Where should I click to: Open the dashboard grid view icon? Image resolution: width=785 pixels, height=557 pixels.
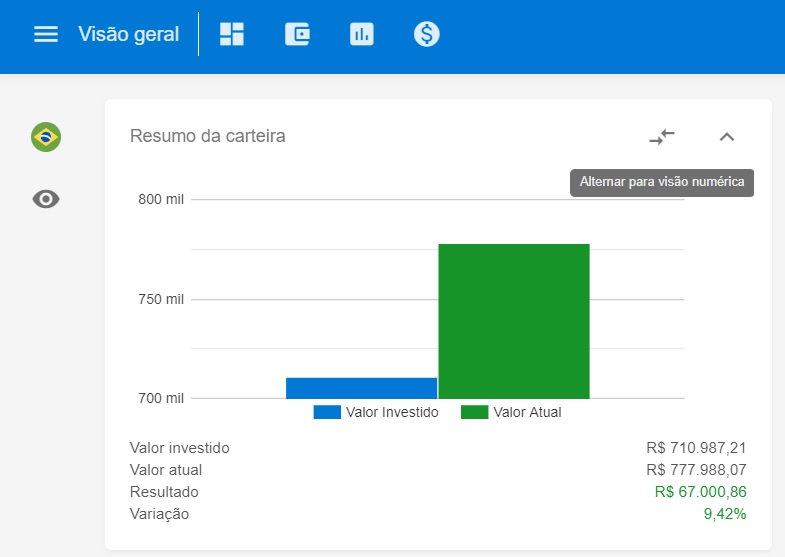pyautogui.click(x=232, y=35)
